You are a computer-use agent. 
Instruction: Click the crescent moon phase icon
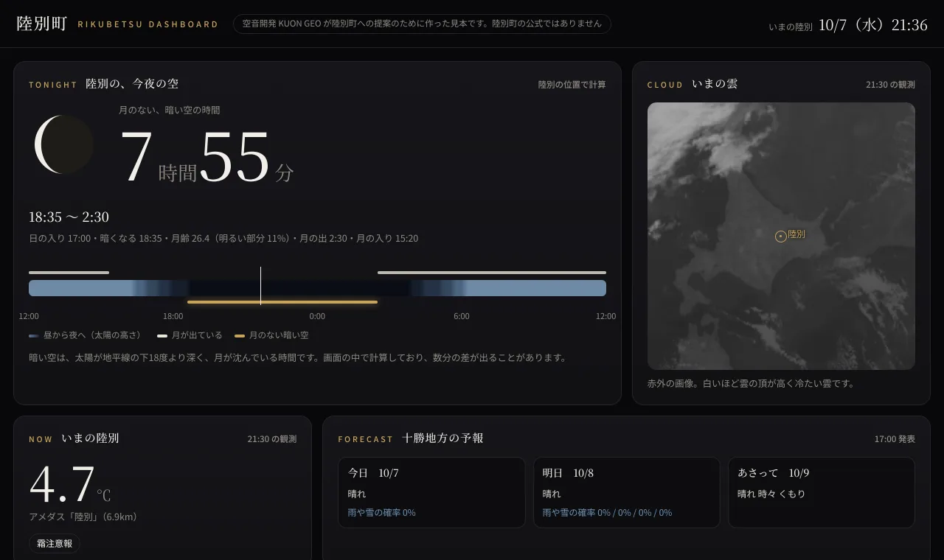coord(63,144)
